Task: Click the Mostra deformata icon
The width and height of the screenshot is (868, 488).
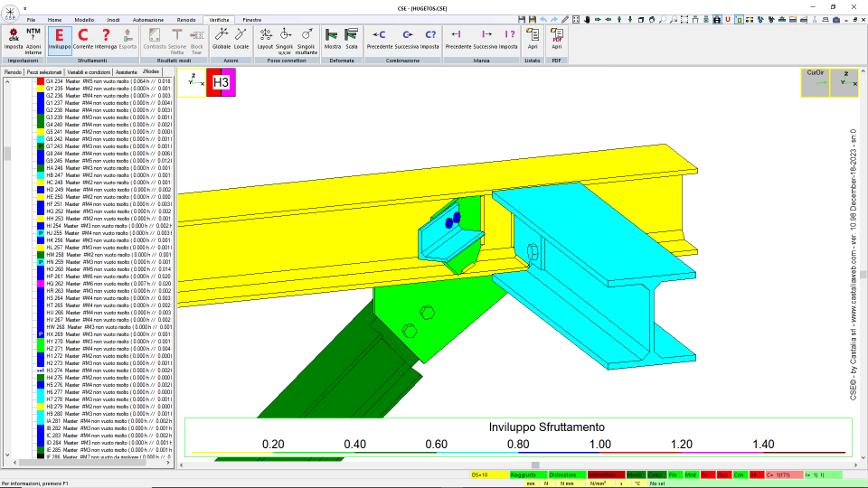Action: coord(332,40)
